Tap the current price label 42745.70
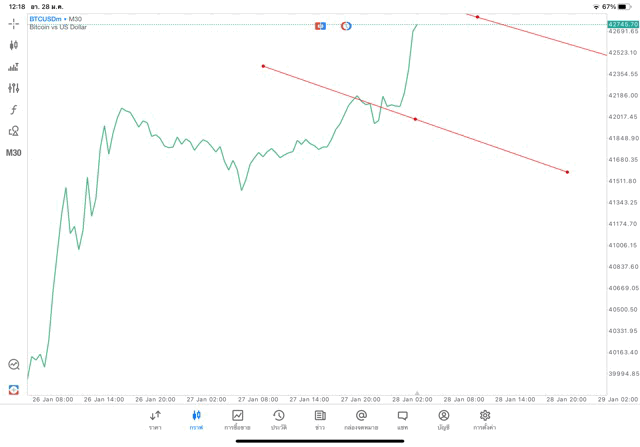The height and width of the screenshot is (447, 640). click(622, 23)
